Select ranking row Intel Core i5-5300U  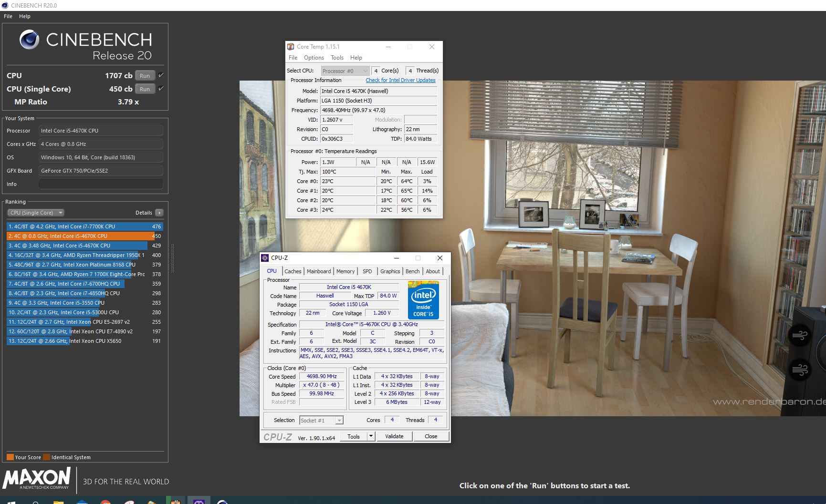(84, 312)
